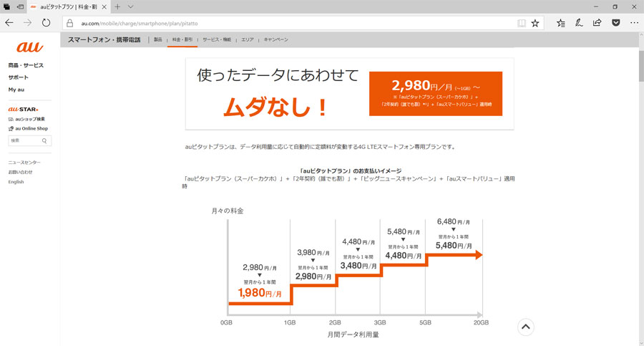This screenshot has width=644, height=346.
Task: Switch site language to English
Action: coord(16,182)
